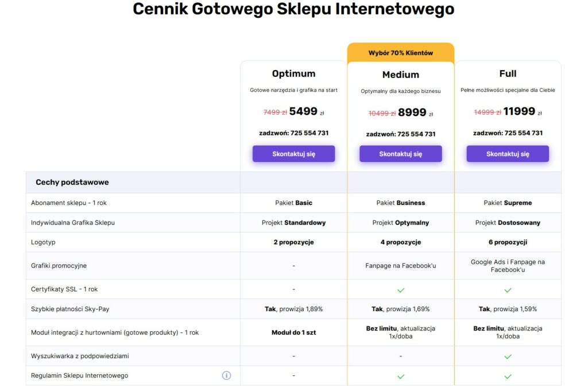Click Skontaktuj się under the Medium plan
Viewport: 588px width, 392px height.
pyautogui.click(x=400, y=153)
